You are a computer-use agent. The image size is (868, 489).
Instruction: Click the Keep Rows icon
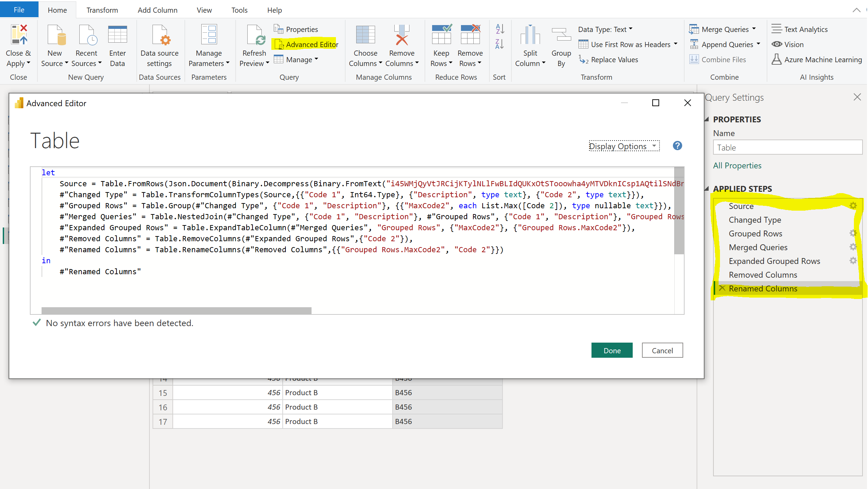click(441, 34)
